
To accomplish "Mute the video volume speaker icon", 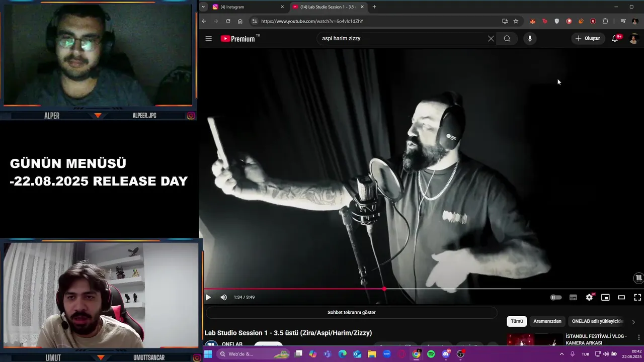I will pyautogui.click(x=223, y=297).
